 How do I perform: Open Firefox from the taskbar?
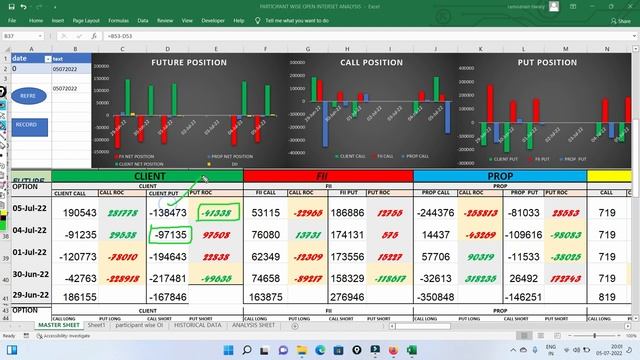(393, 350)
